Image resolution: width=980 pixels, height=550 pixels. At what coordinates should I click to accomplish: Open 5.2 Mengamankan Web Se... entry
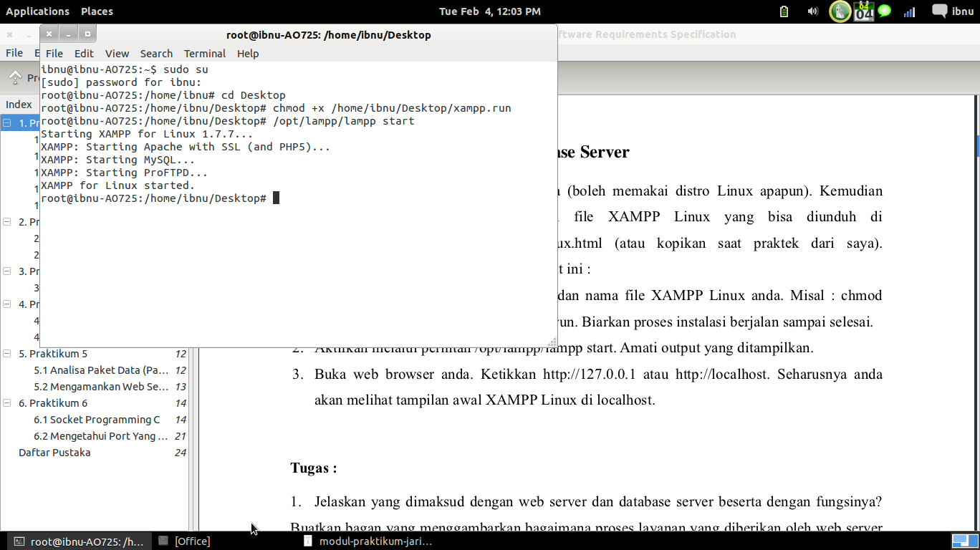[101, 387]
